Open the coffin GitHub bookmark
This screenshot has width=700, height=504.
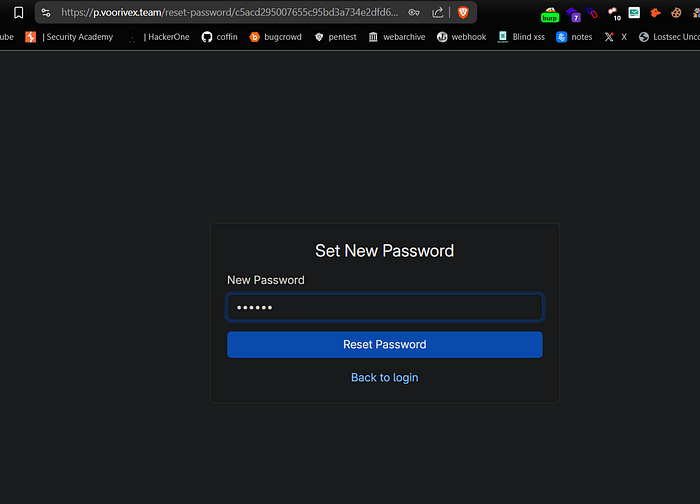(220, 37)
